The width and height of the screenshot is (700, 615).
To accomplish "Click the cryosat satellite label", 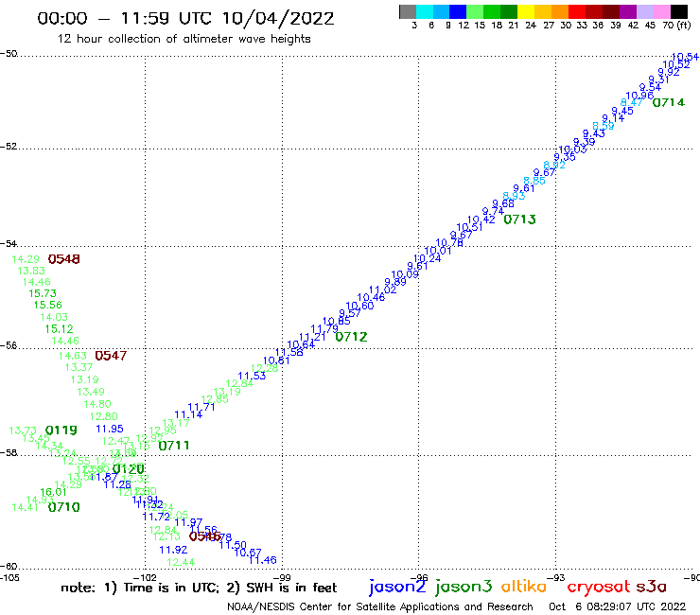I will point(599,587).
